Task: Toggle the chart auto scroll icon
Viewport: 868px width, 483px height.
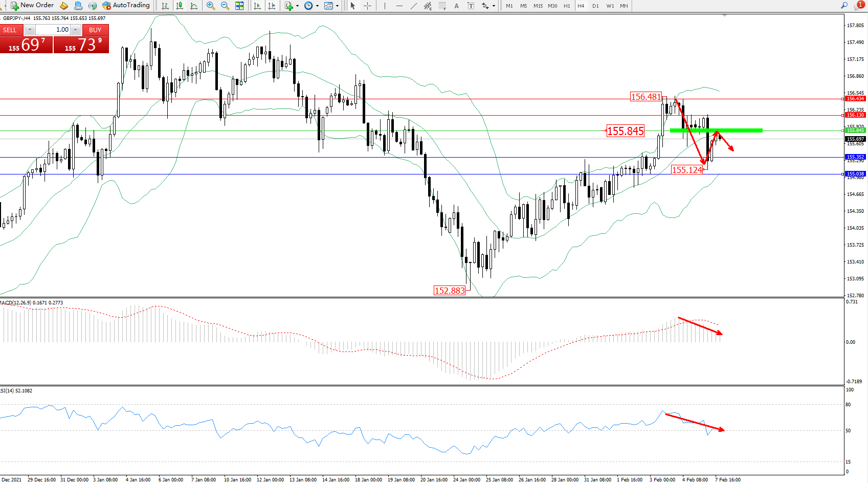Action: click(257, 6)
